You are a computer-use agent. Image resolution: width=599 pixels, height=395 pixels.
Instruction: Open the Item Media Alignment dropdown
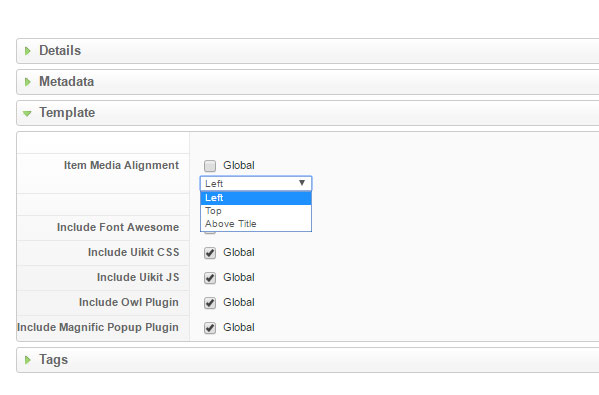[x=256, y=183]
